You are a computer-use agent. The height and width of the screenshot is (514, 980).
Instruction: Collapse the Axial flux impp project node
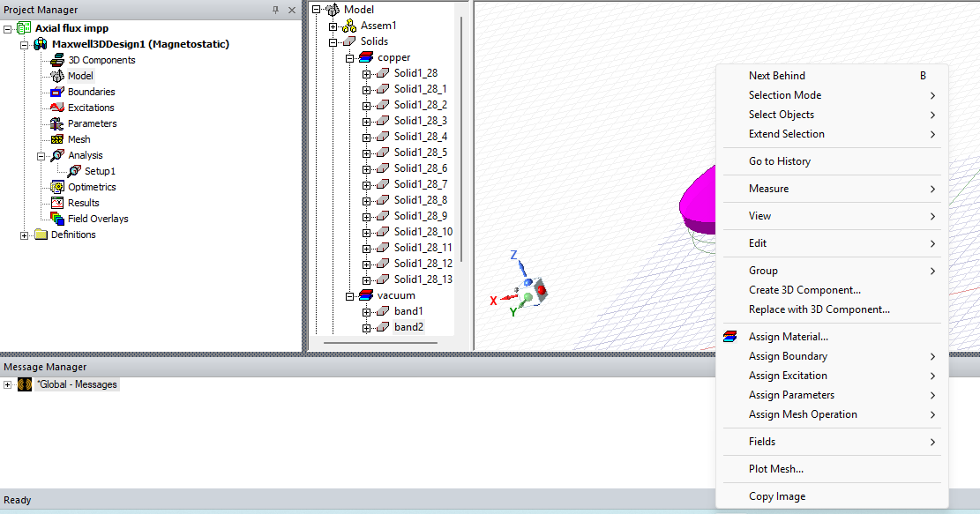pyautogui.click(x=8, y=29)
